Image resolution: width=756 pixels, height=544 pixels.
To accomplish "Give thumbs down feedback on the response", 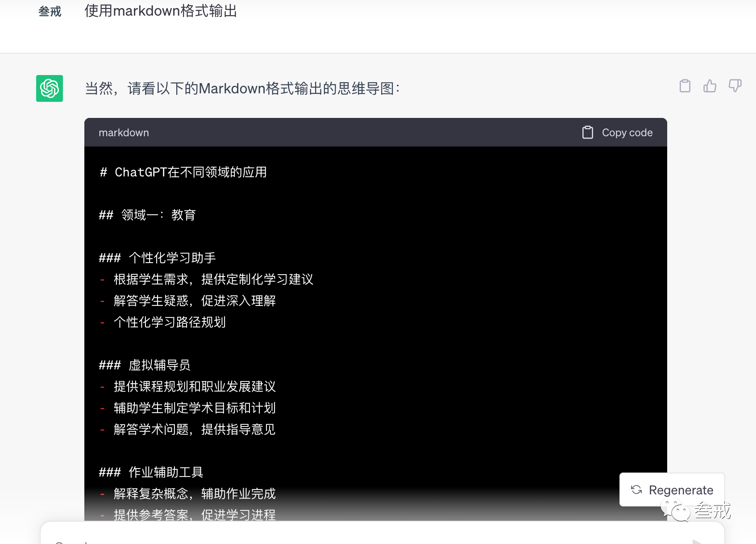I will [x=735, y=86].
